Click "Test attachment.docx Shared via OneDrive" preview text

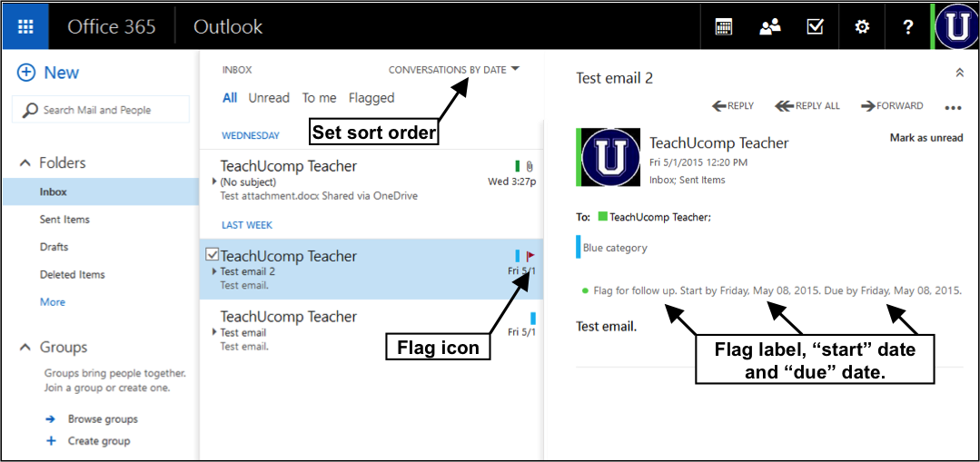[x=319, y=195]
